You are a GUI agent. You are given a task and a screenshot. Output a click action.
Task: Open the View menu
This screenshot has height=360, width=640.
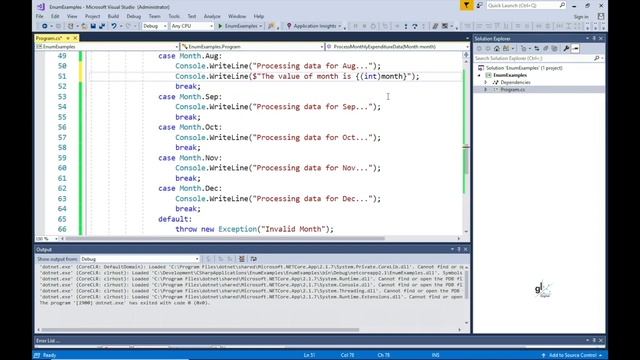tap(72, 16)
